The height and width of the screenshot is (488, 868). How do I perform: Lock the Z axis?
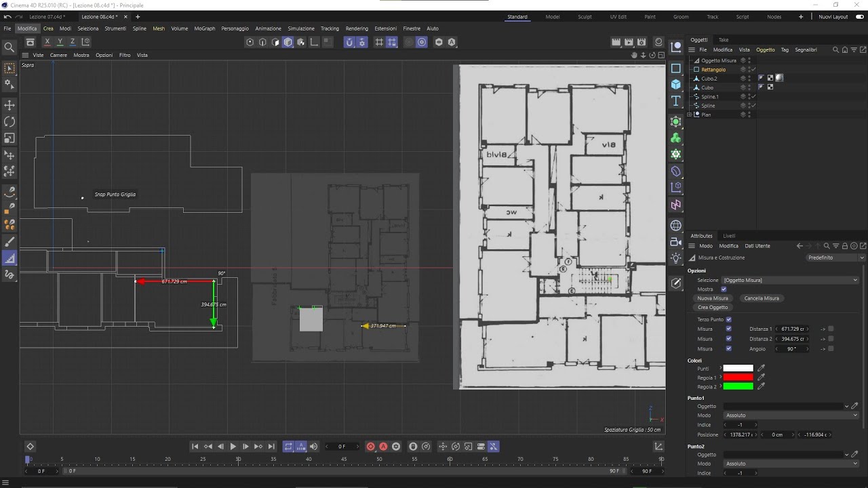[73, 42]
